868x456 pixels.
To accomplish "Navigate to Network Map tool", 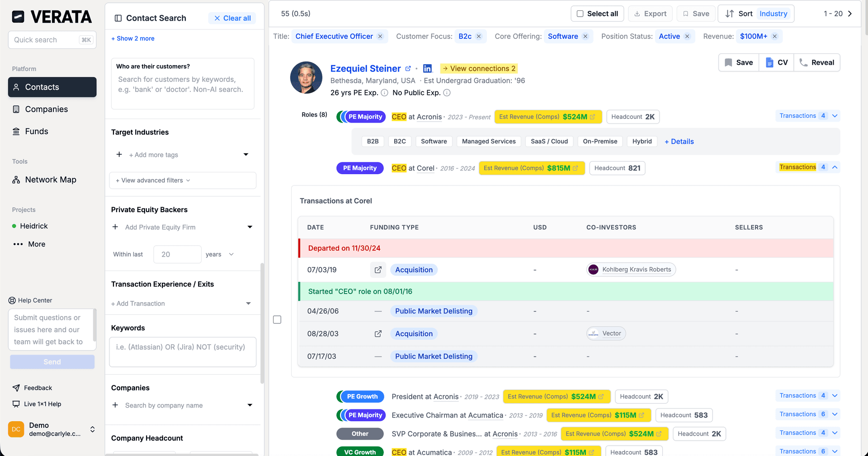I will 51,180.
